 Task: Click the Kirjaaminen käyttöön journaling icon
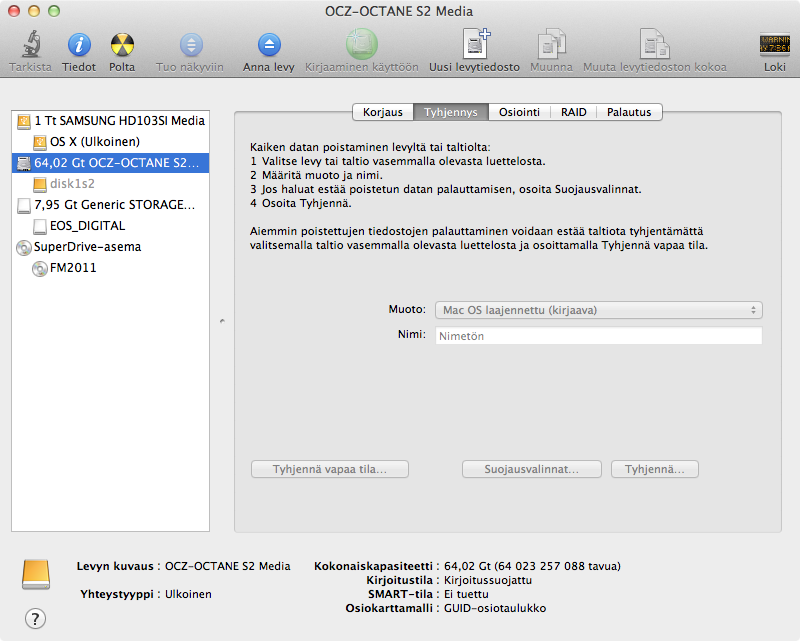(x=362, y=44)
